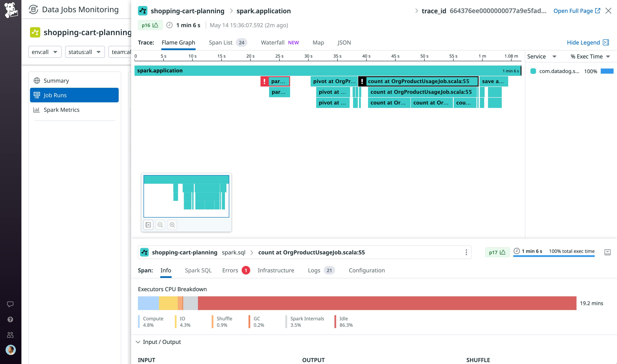The height and width of the screenshot is (364, 617).
Task: Open the feedback chat icon in the sidebar
Action: point(11,304)
